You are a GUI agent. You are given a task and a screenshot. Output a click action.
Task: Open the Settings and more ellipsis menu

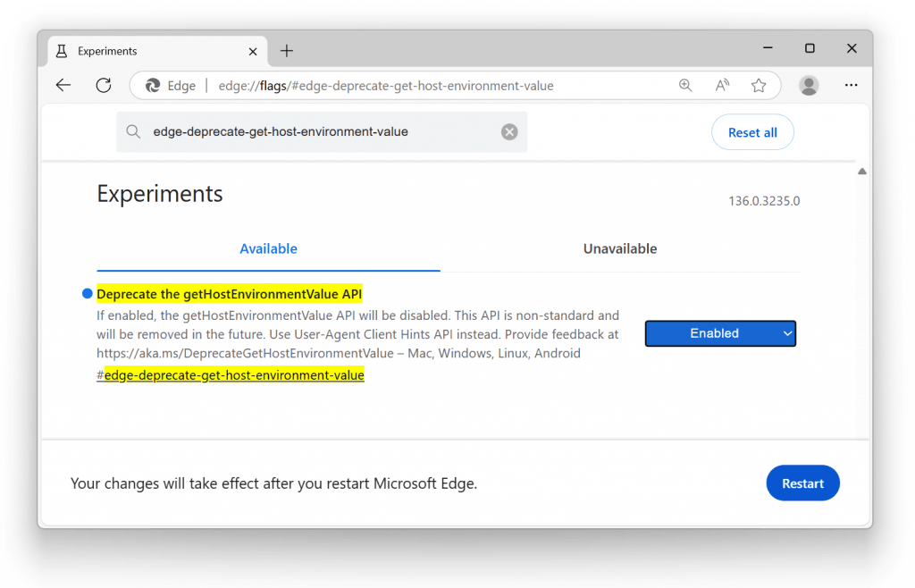(851, 85)
